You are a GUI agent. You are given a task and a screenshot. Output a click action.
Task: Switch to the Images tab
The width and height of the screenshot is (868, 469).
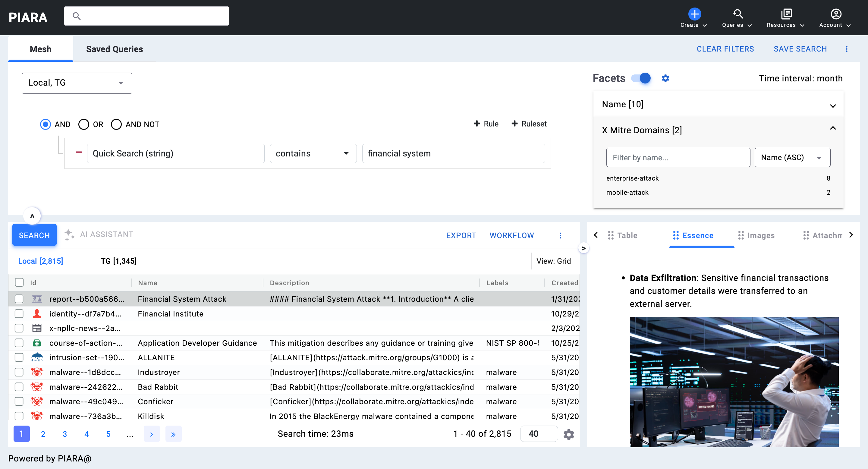pos(761,235)
